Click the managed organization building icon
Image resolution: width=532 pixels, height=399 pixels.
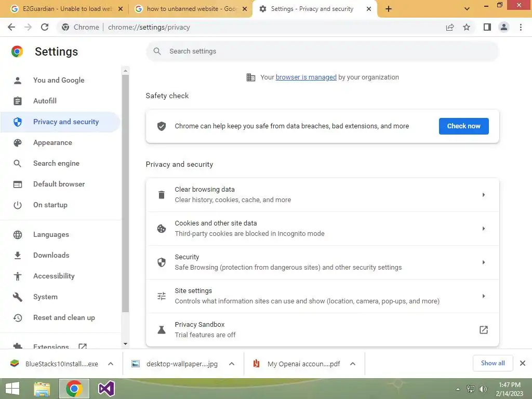pyautogui.click(x=251, y=77)
